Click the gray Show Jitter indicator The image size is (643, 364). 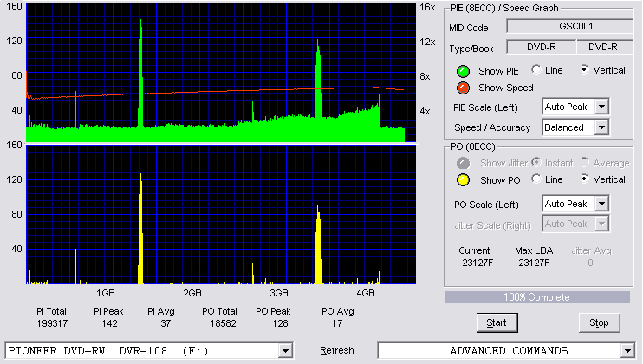point(463,163)
